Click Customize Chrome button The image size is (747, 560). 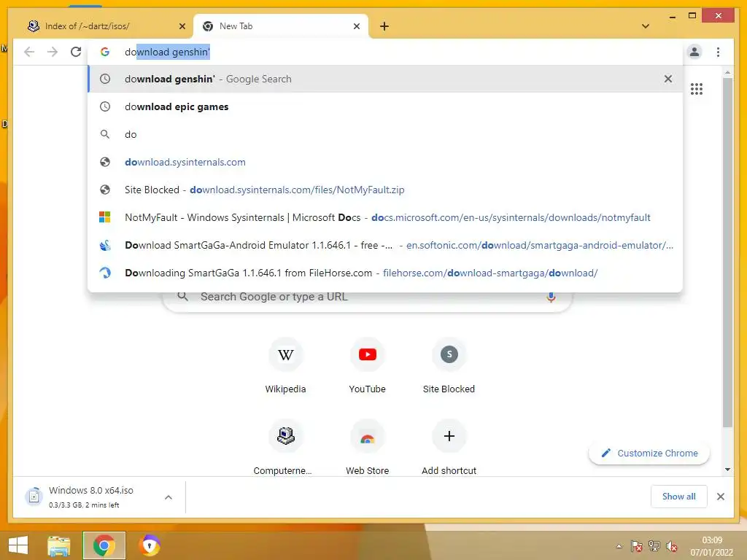649,454
